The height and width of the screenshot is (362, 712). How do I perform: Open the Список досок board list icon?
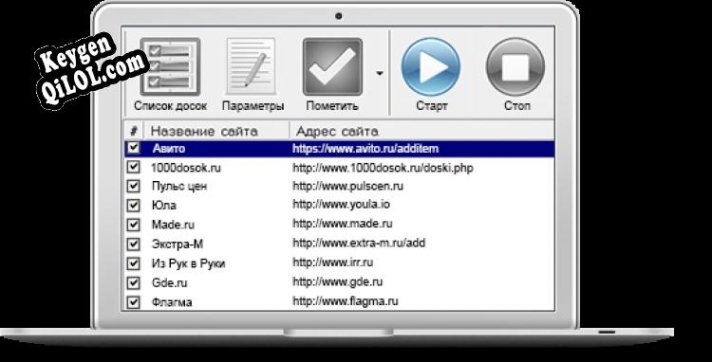coord(170,67)
